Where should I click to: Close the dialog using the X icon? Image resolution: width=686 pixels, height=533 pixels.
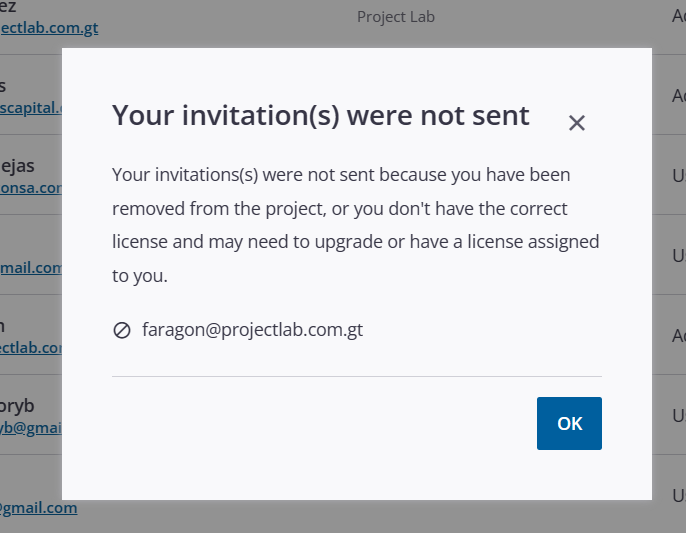click(x=576, y=123)
